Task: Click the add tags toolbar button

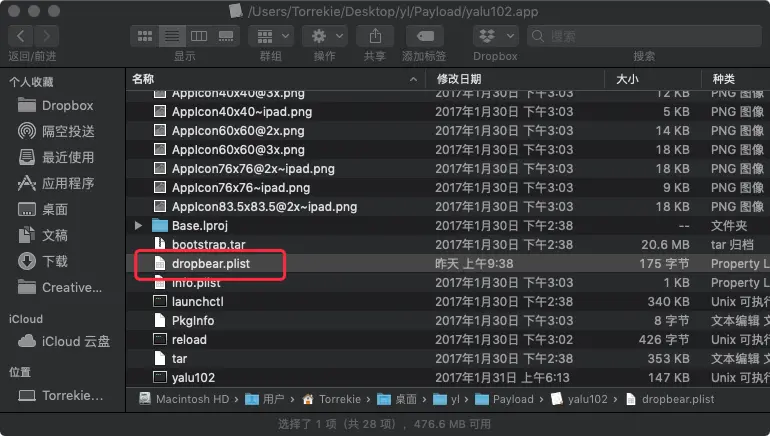Action: 425,36
